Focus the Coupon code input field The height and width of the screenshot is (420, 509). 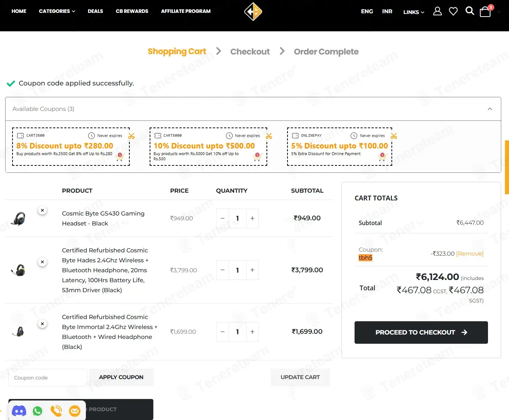coord(48,378)
